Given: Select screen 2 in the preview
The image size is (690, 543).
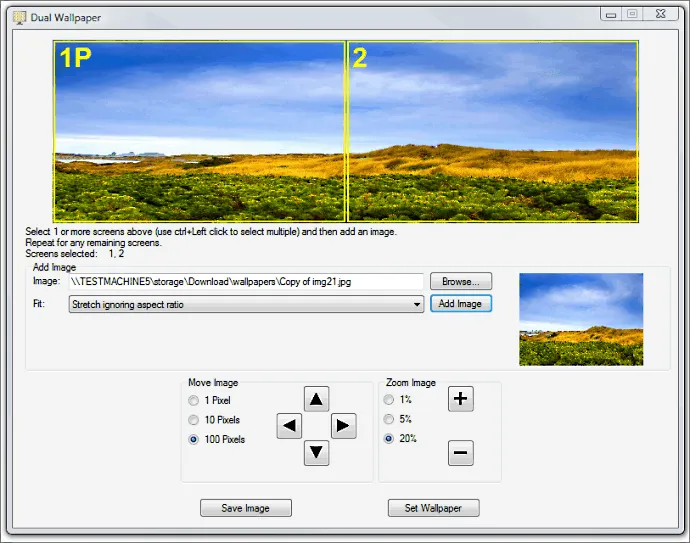Looking at the screenshot, I should coord(493,131).
